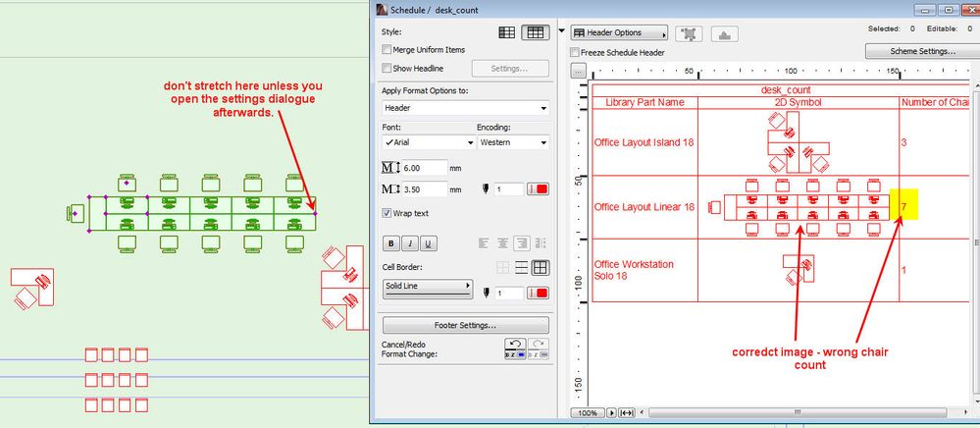Click the Island 18 chair count cell showing 3

click(x=934, y=142)
